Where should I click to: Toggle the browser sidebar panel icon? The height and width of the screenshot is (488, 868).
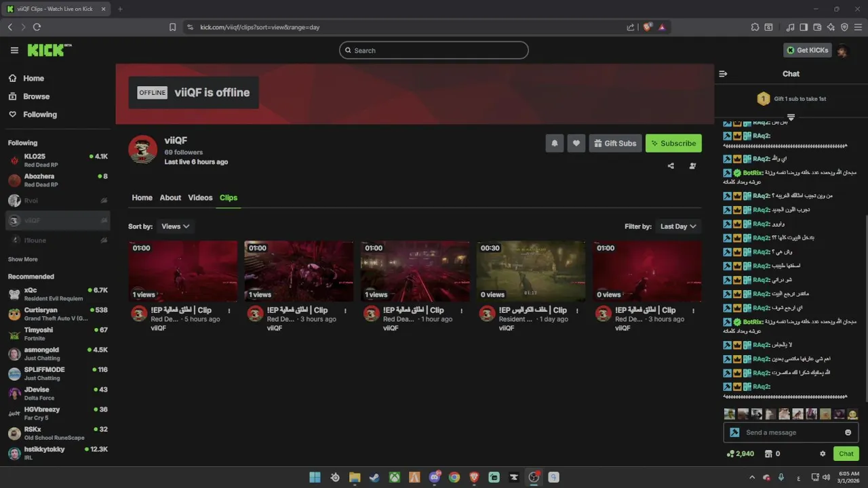(x=804, y=27)
